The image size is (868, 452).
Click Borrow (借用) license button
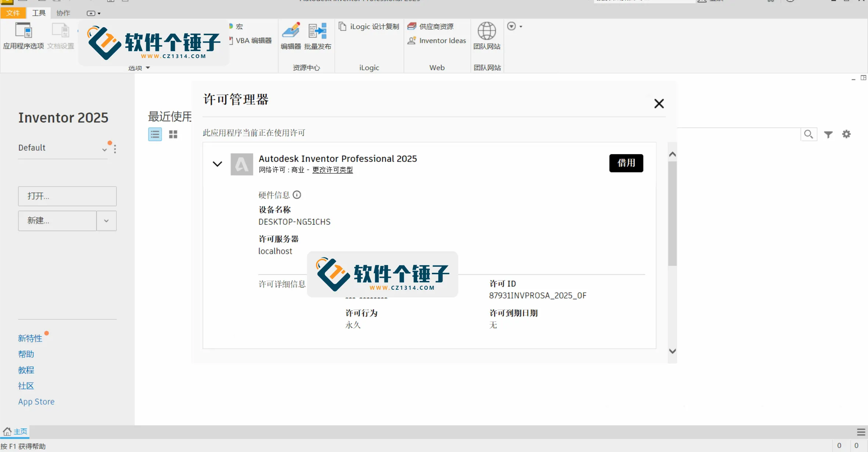626,163
